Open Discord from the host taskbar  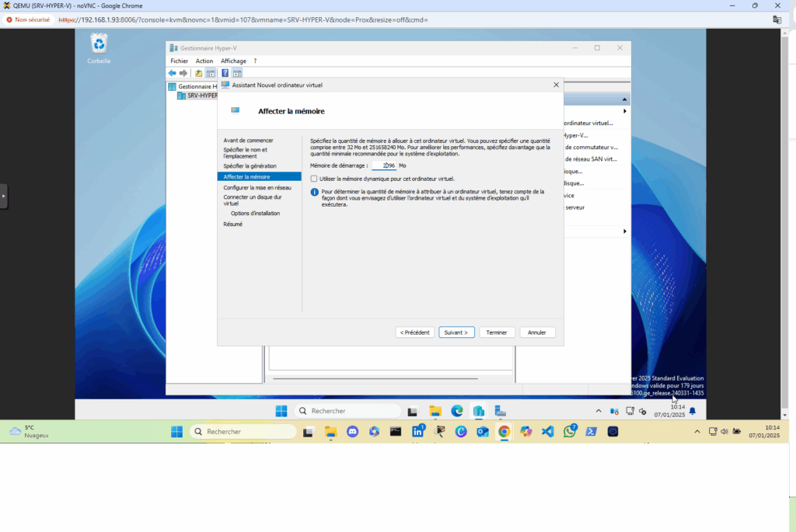(352, 432)
